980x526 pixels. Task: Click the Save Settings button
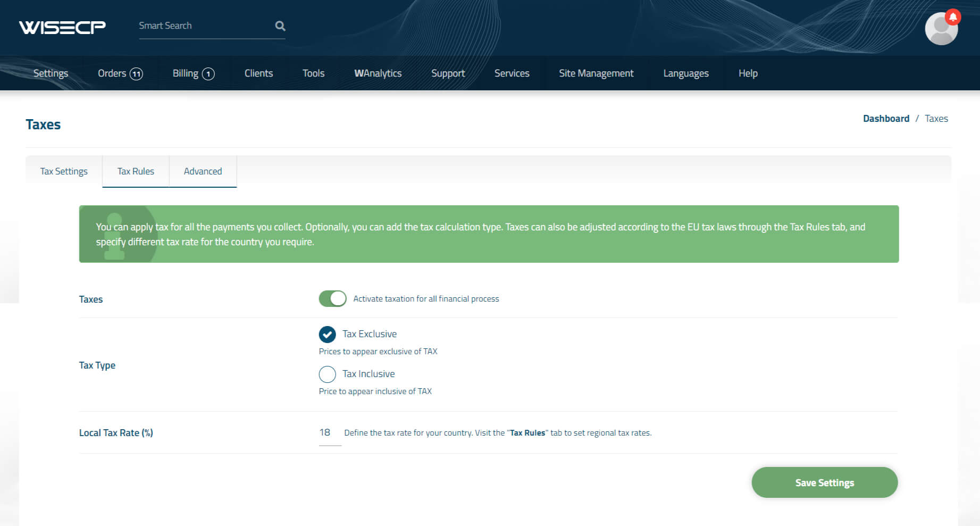point(824,483)
